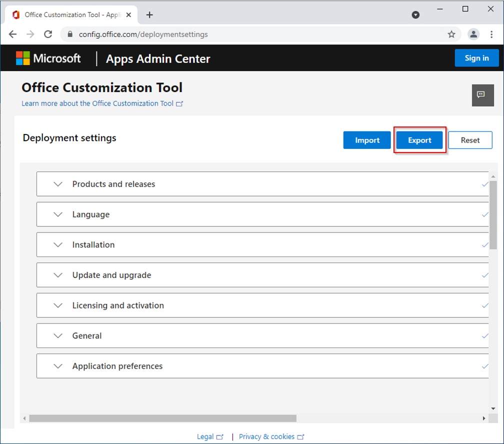Click checkmark on General row

click(485, 336)
